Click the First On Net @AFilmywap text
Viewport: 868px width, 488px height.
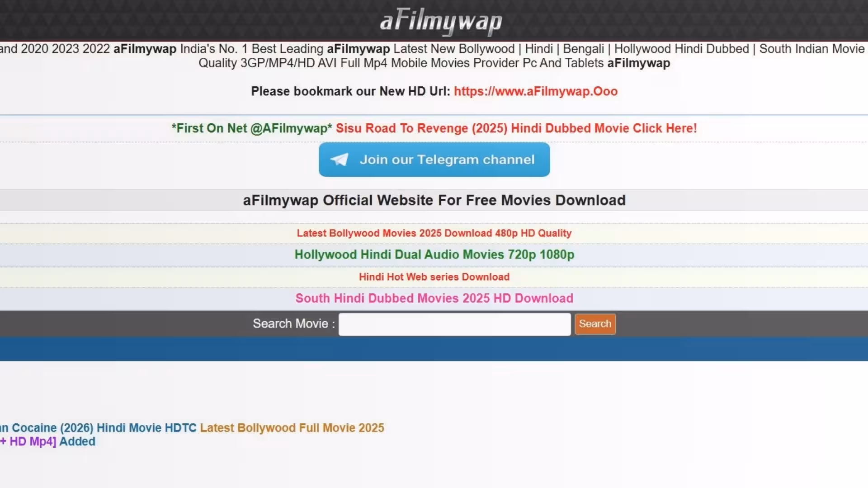pyautogui.click(x=251, y=128)
